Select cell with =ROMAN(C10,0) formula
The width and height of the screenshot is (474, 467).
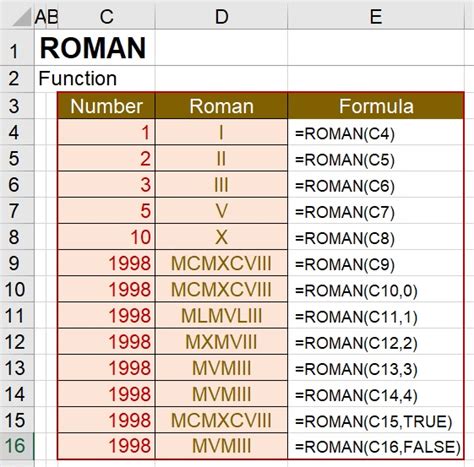(376, 290)
